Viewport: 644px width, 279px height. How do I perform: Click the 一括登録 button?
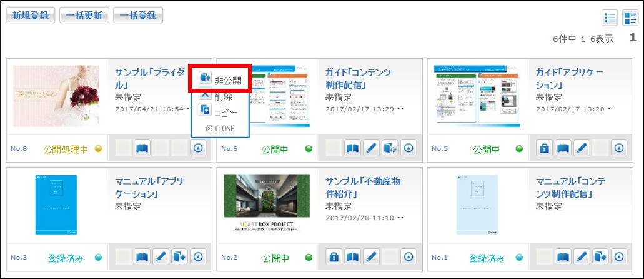click(137, 16)
